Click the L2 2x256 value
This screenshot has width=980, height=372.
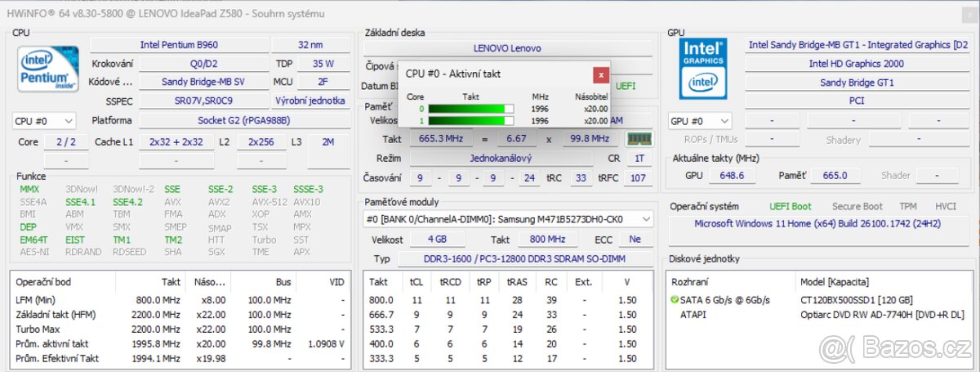point(261,141)
